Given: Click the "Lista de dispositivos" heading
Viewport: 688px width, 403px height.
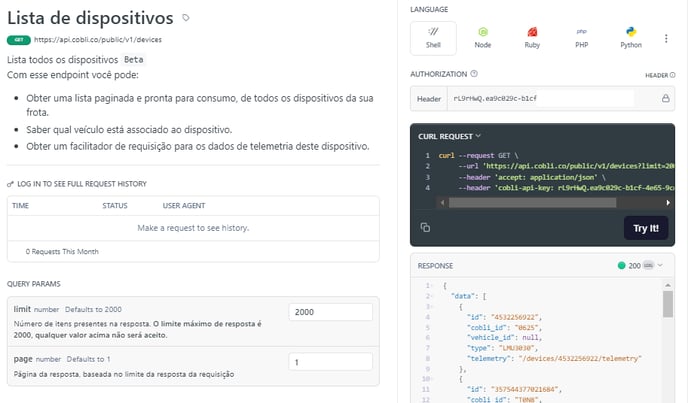Looking at the screenshot, I should pyautogui.click(x=90, y=18).
